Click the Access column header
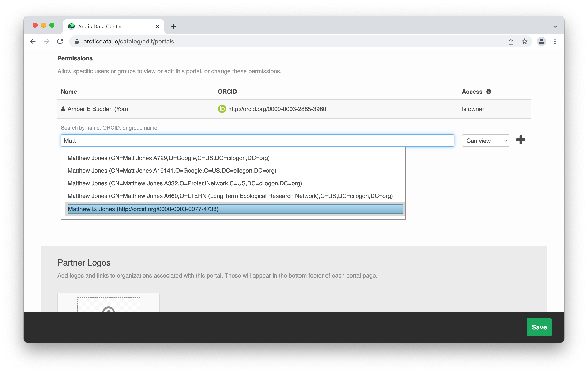This screenshot has width=588, height=374. (472, 92)
